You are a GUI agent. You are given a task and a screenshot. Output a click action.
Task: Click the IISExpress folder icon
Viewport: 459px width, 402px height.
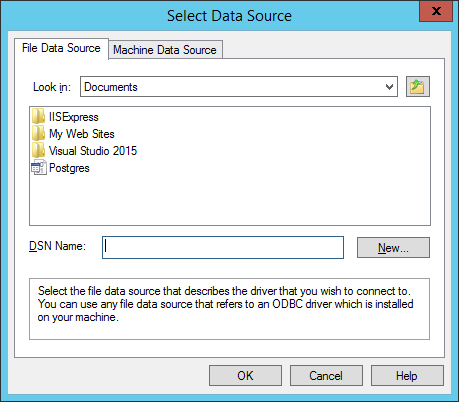(38, 117)
